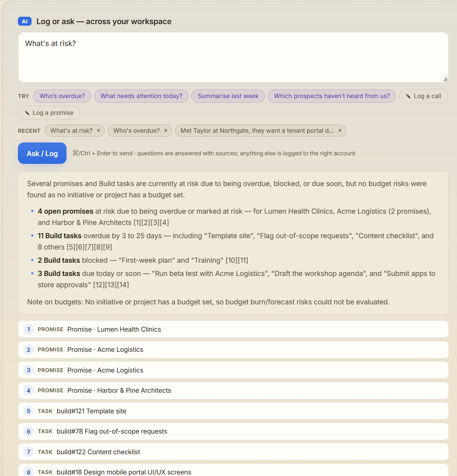Select the "Who's overdue?" suggestion chip
This screenshot has width=457, height=476.
point(62,96)
